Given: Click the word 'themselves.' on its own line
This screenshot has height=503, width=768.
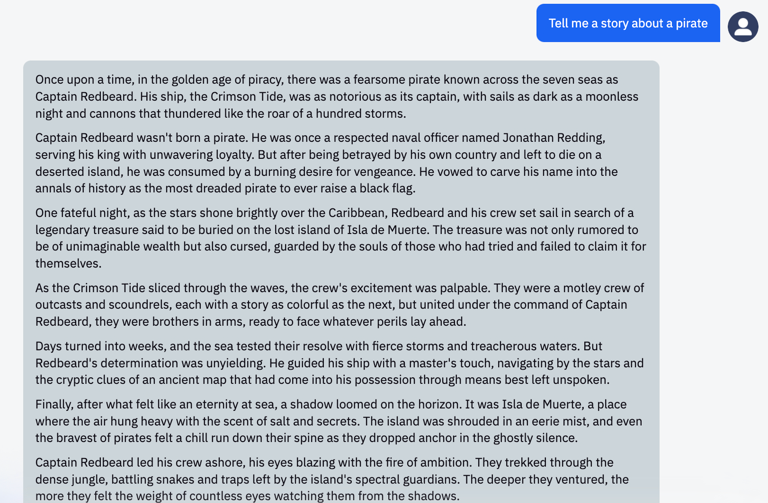Looking at the screenshot, I should pos(68,263).
